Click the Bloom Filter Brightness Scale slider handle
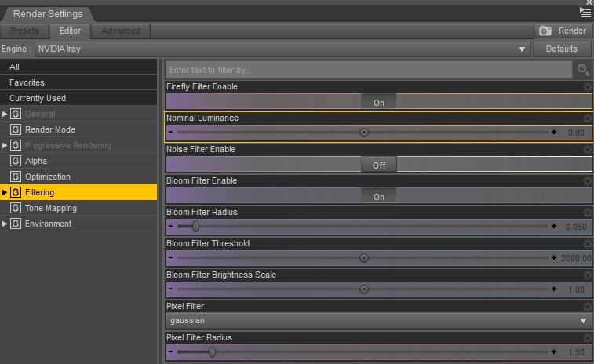Image resolution: width=594 pixels, height=364 pixels. coord(363,289)
